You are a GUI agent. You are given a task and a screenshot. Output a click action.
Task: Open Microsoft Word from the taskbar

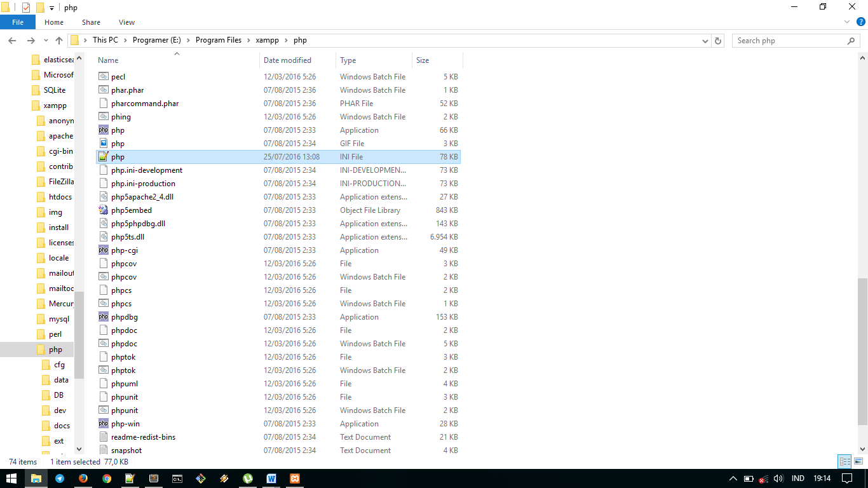[x=271, y=478]
